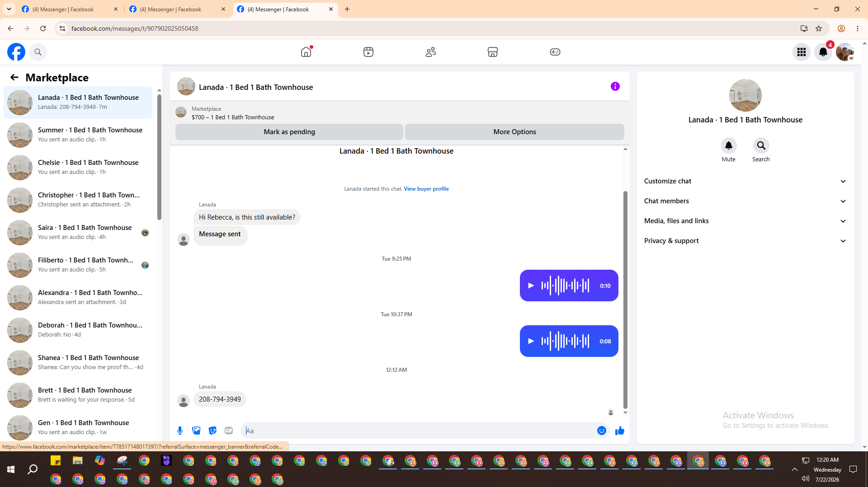Screen dimensions: 868x487
Task: Select the 208-794-3949 message bubble
Action: coord(220,399)
